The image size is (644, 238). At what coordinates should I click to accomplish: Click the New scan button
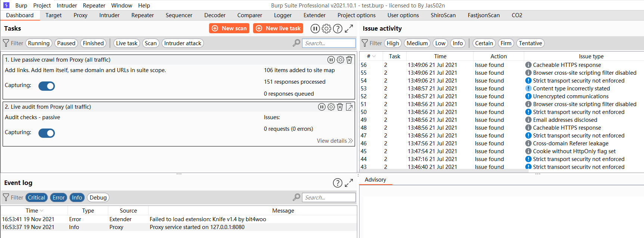click(x=229, y=28)
